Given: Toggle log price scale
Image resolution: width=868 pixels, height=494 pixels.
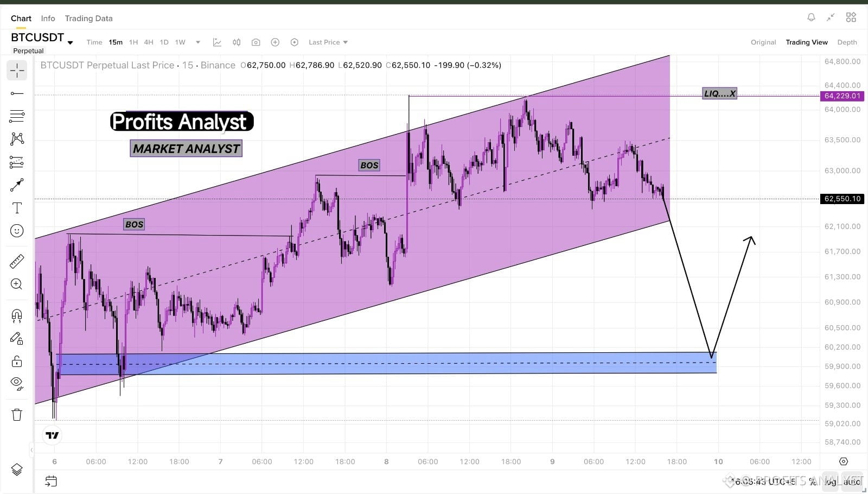Looking at the screenshot, I should coord(831,481).
